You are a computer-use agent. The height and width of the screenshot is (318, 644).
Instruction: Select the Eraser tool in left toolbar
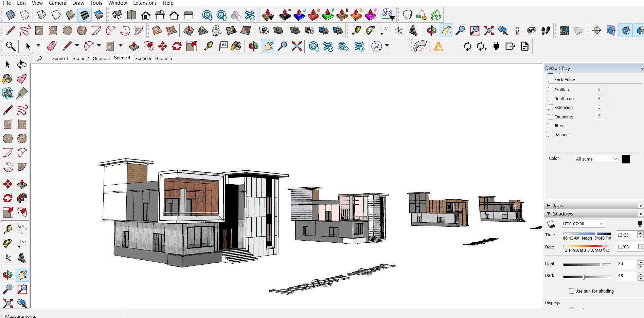22,79
